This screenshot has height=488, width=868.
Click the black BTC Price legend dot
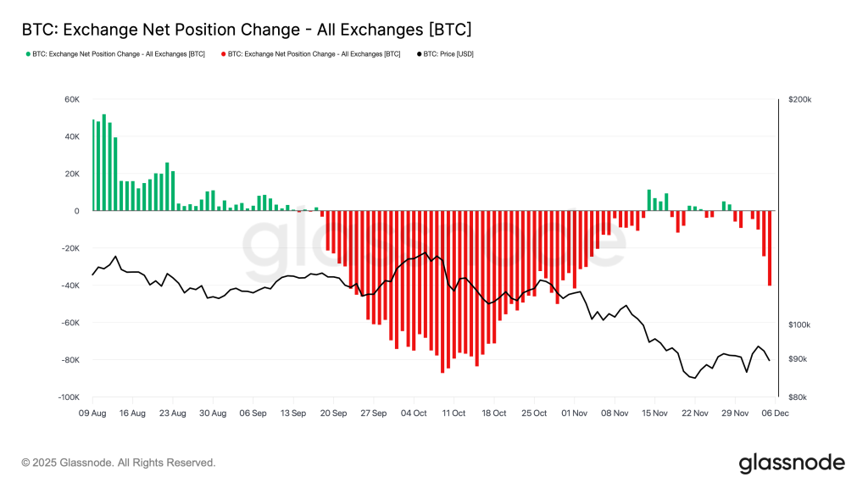419,53
